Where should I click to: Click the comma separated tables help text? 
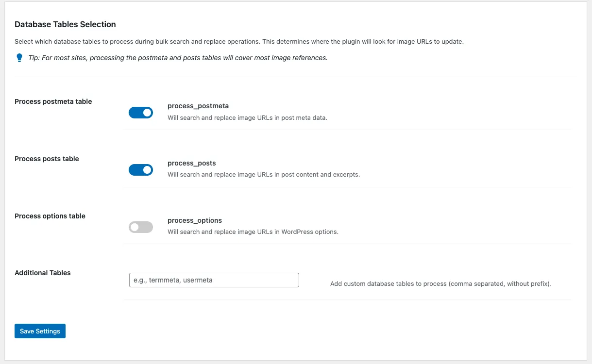pos(441,283)
